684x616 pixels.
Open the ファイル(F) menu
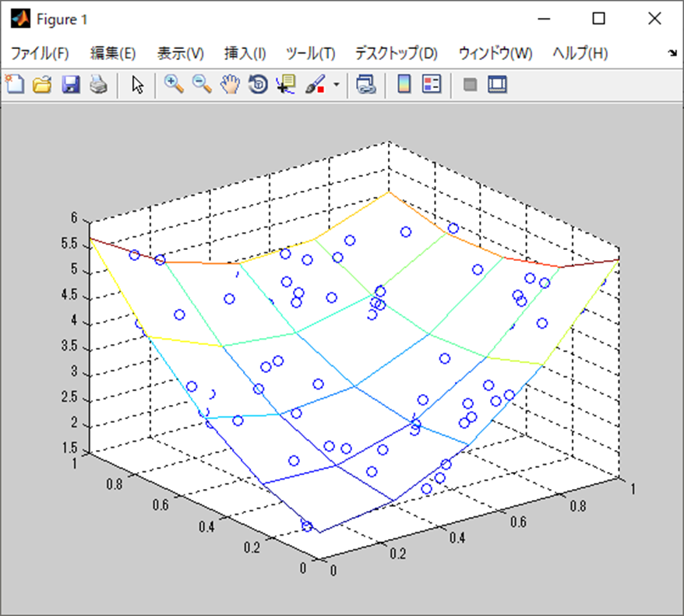[38, 53]
